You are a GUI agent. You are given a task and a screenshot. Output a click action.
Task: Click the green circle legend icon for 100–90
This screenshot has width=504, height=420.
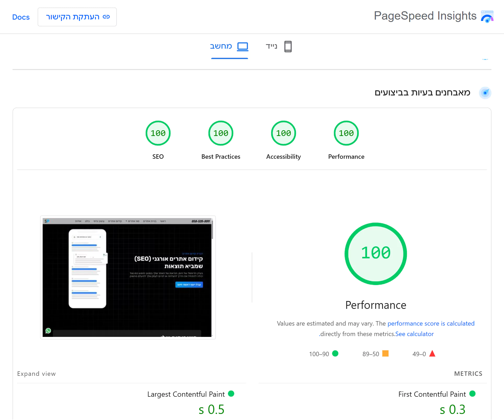point(335,354)
